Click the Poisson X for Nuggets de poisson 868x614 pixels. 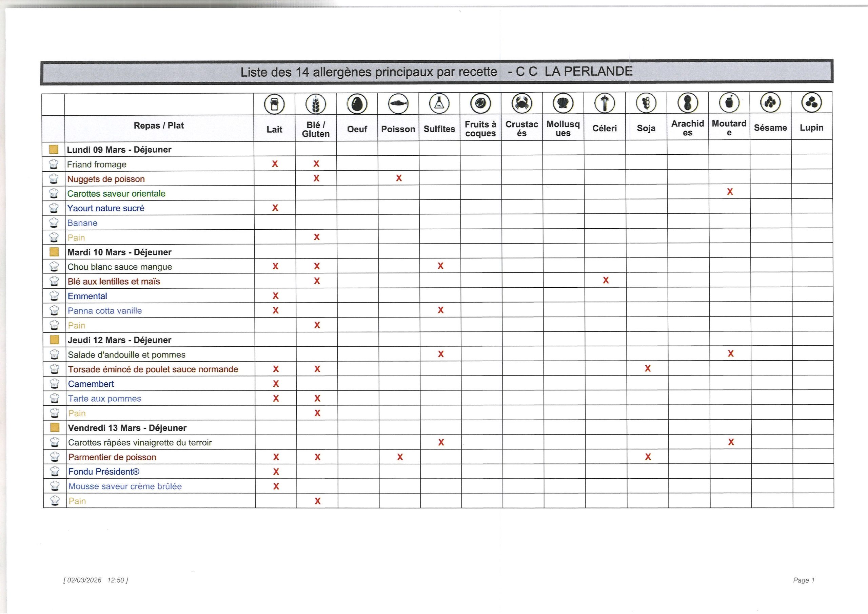(399, 178)
